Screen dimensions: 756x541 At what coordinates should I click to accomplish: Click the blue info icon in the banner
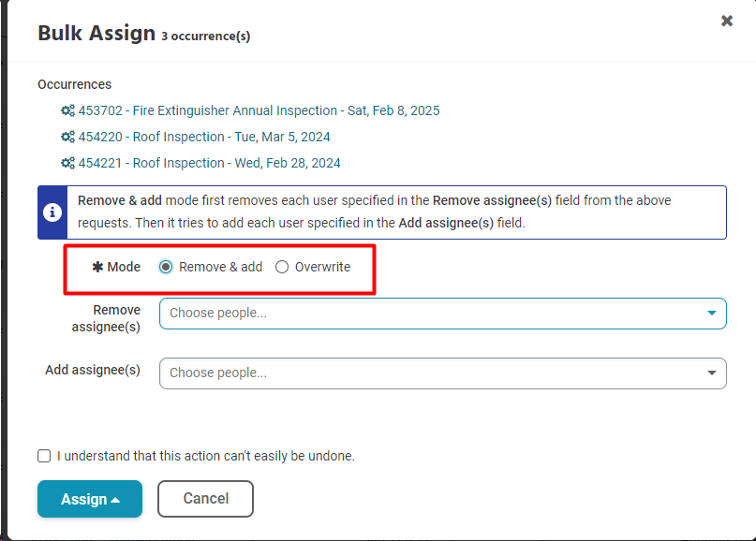click(x=52, y=212)
